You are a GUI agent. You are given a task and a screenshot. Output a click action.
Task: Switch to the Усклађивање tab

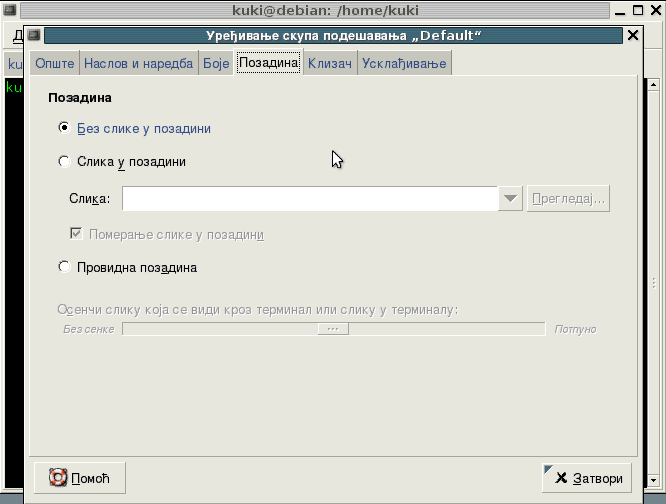pos(404,63)
